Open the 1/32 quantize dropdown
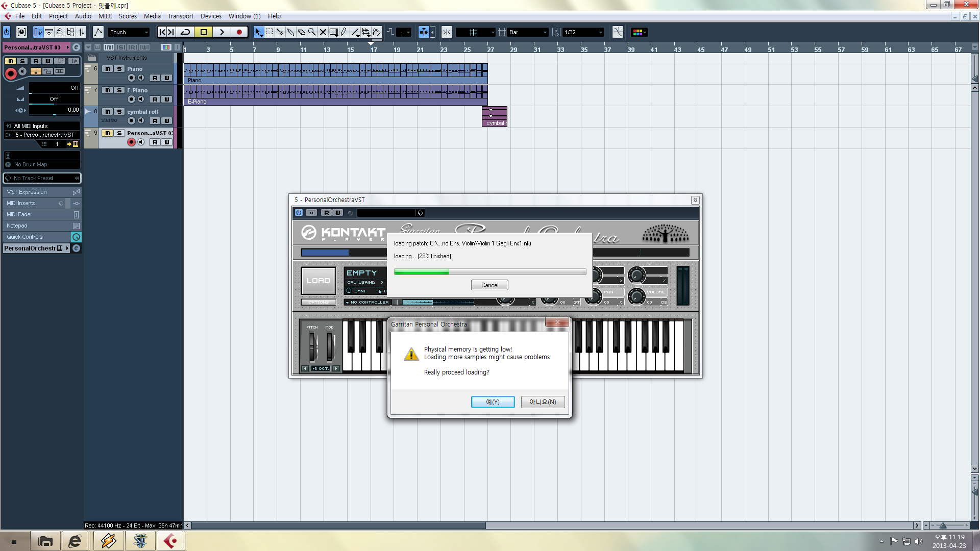 [583, 32]
